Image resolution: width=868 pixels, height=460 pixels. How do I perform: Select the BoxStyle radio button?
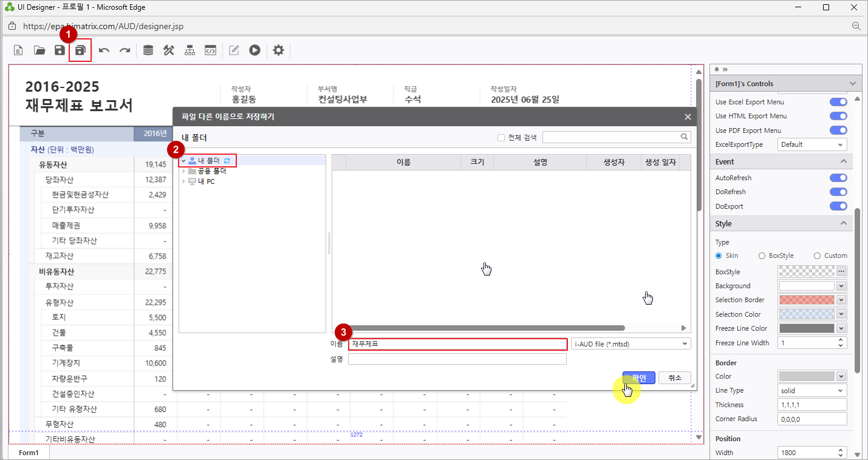click(762, 255)
